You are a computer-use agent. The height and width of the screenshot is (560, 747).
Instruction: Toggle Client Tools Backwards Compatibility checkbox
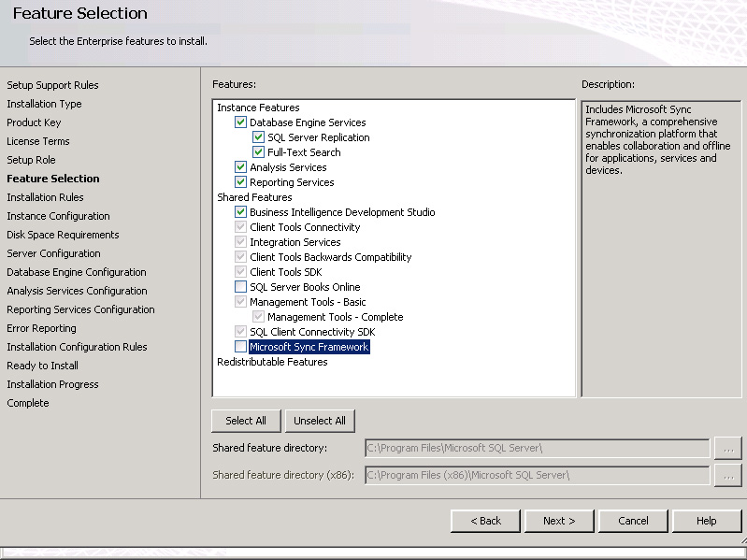[x=240, y=257]
